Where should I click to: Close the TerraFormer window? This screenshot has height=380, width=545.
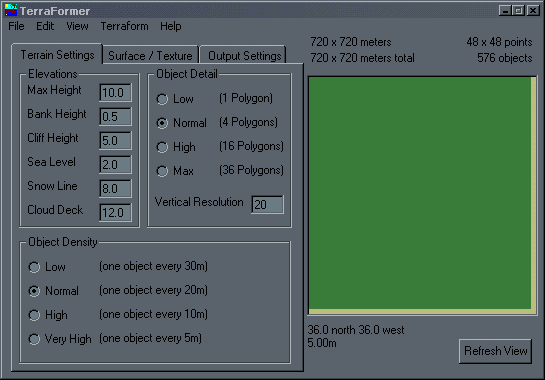coord(533,11)
